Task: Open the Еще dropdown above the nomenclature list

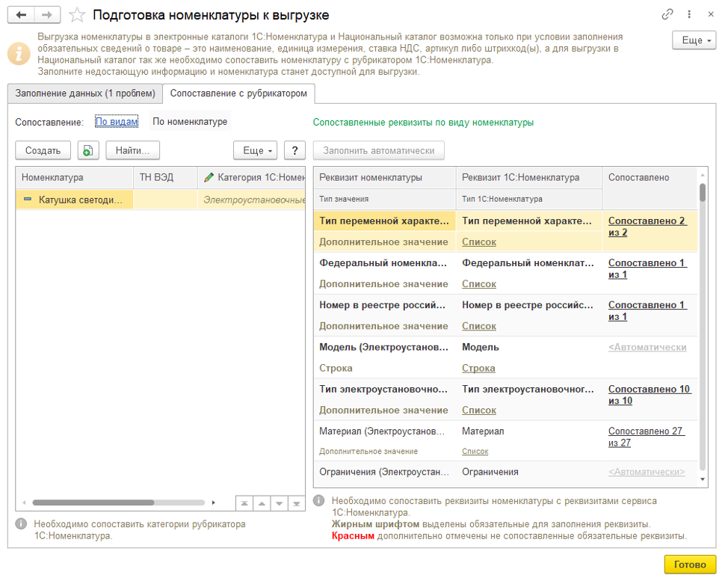Action: (256, 150)
